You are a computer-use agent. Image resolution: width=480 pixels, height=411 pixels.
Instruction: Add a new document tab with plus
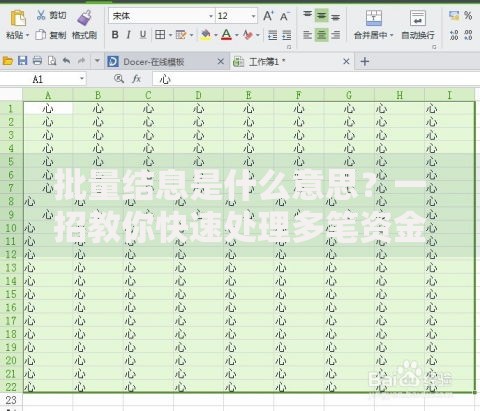coord(365,61)
